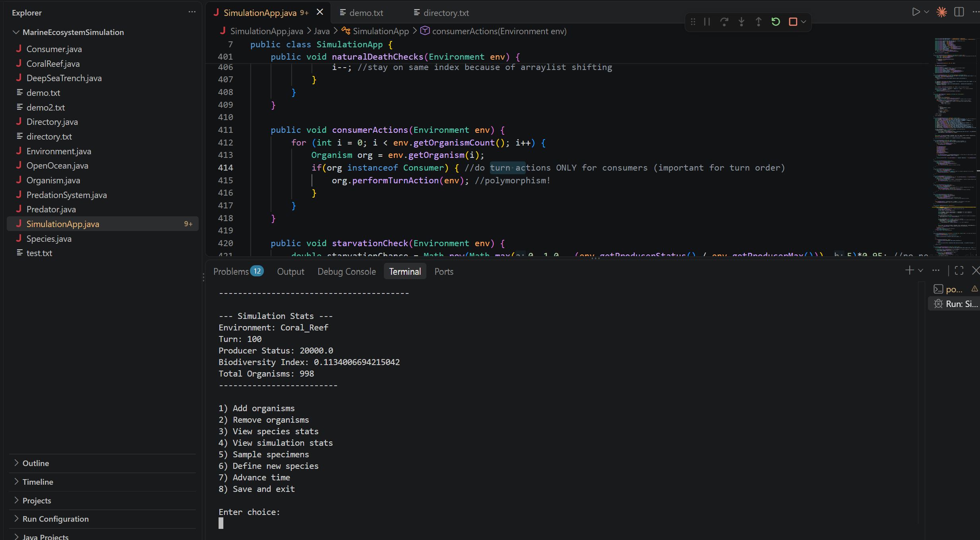Pause the debug session
The width and height of the screenshot is (980, 540).
[x=707, y=22]
